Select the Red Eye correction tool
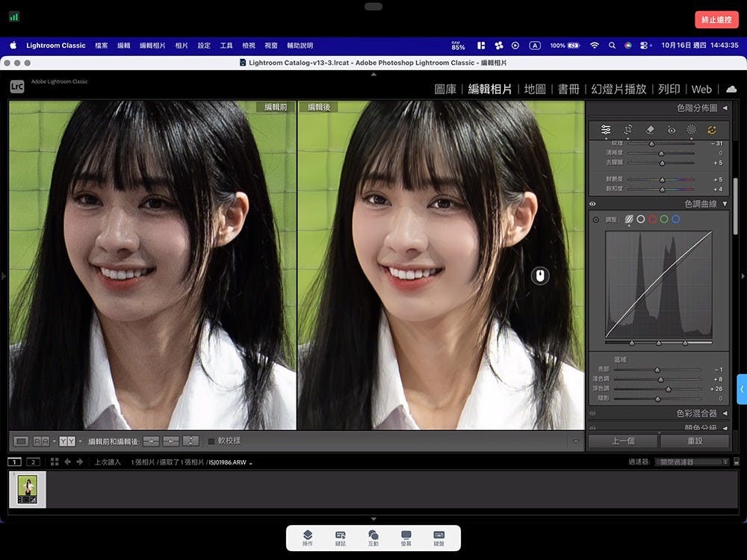The image size is (747, 560). coord(671,130)
